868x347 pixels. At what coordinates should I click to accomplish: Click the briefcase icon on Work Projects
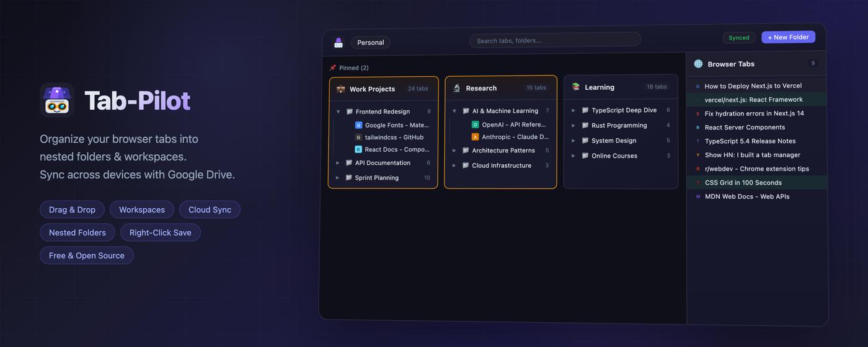[341, 89]
